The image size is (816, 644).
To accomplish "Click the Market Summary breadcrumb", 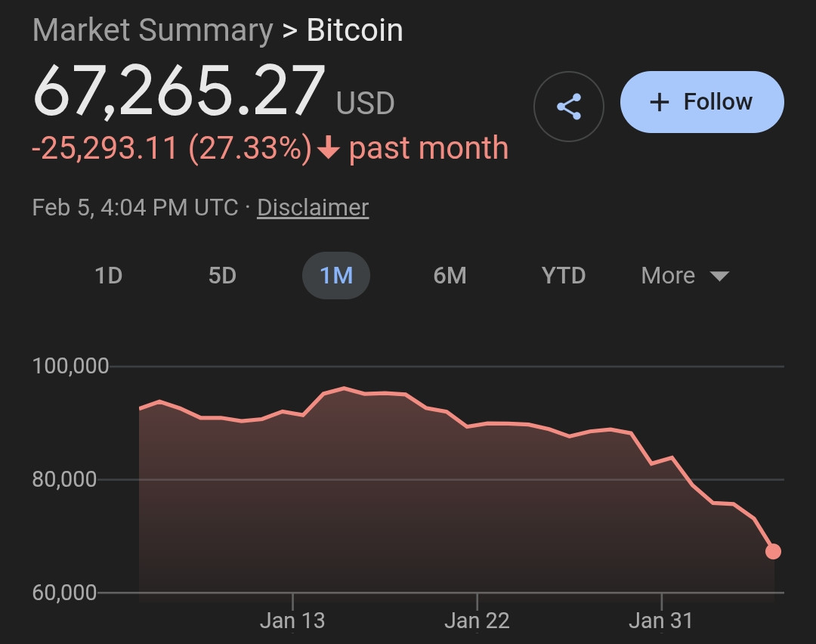I will coord(153,30).
